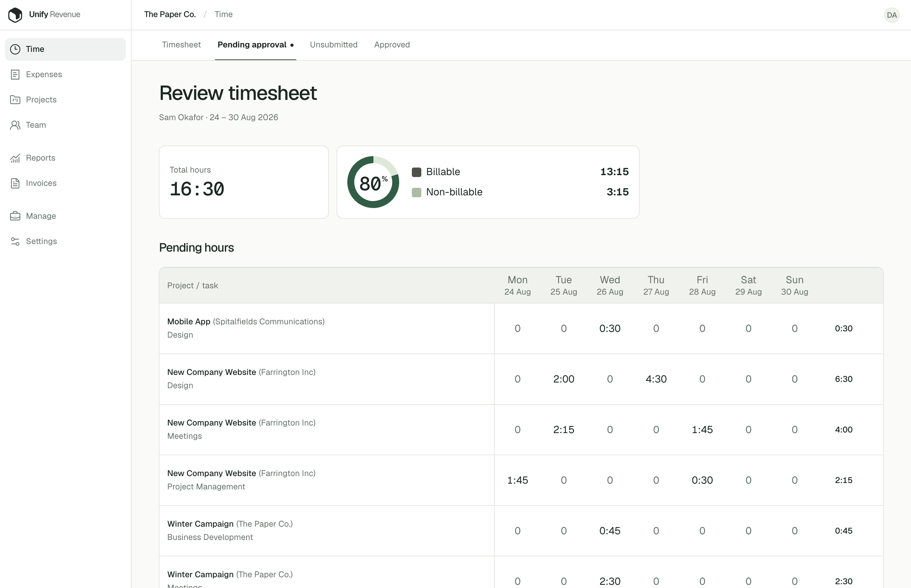Click the Fri 28 Aug column header
The width and height of the screenshot is (911, 588).
(x=702, y=285)
